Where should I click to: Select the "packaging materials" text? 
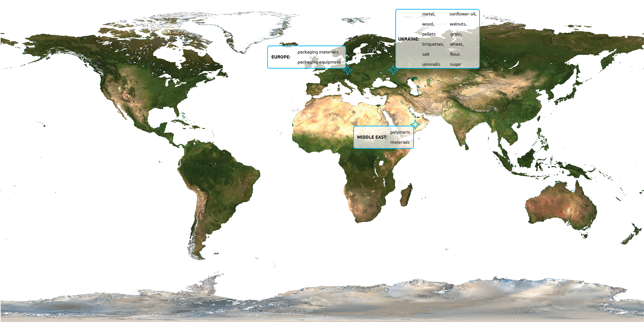click(318, 52)
